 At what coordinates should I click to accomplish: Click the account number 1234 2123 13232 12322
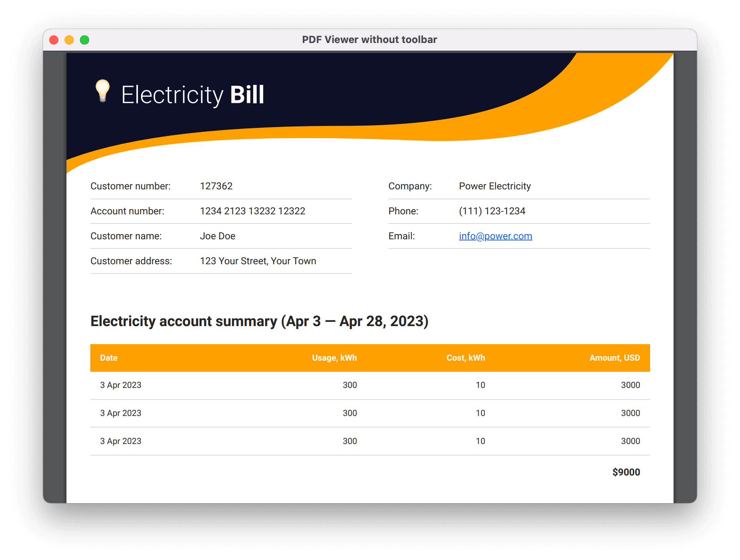coord(252,211)
